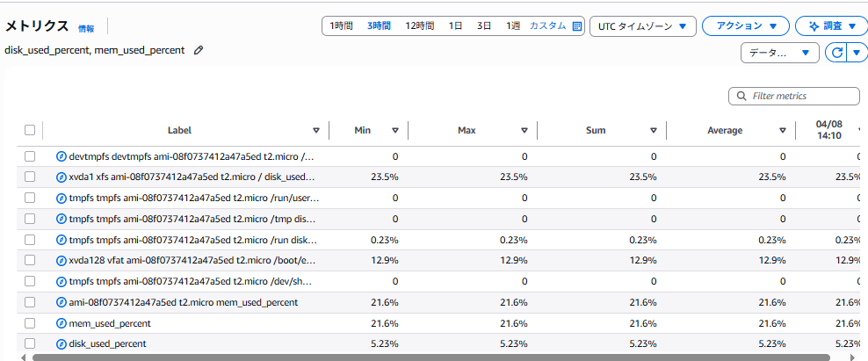Open the UTC タイムゾーン dropdown
This screenshot has height=361, width=868.
643,26
